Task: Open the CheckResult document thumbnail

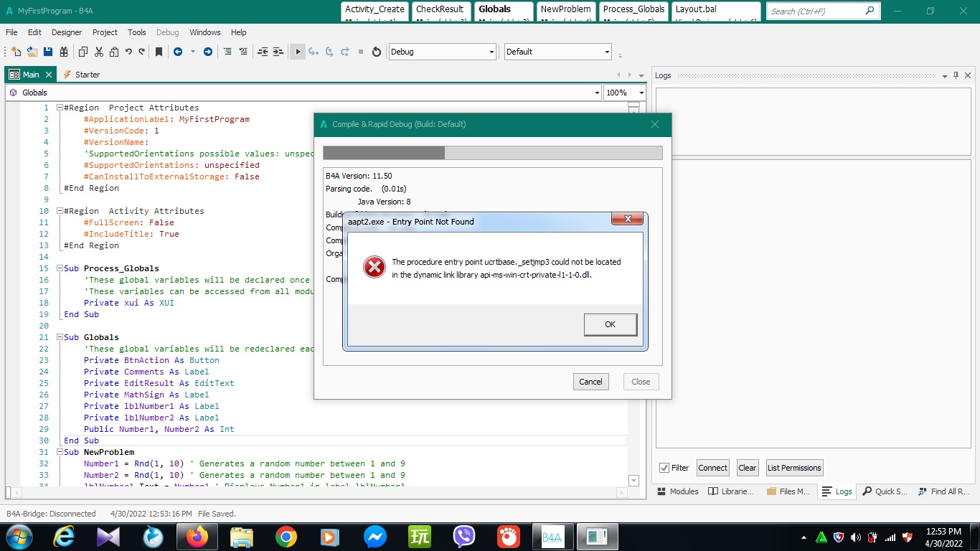Action: [440, 11]
